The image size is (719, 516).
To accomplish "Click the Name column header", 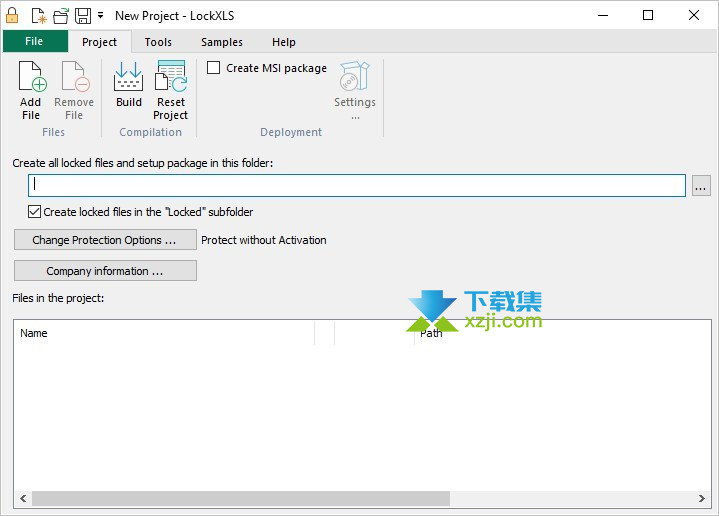I will point(165,333).
